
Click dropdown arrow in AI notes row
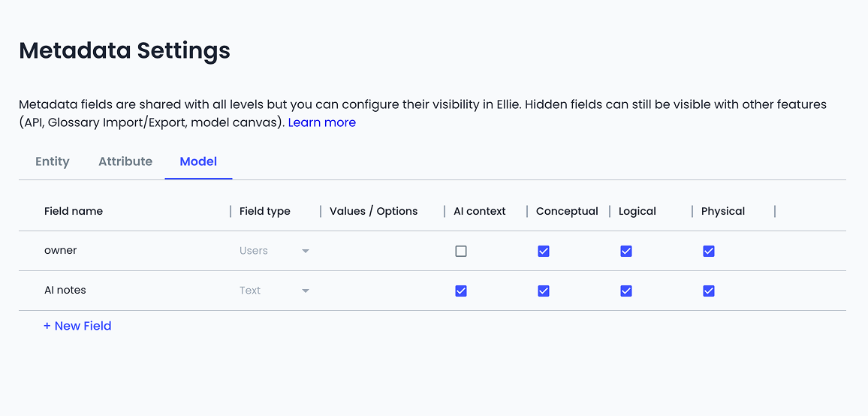[x=305, y=291]
